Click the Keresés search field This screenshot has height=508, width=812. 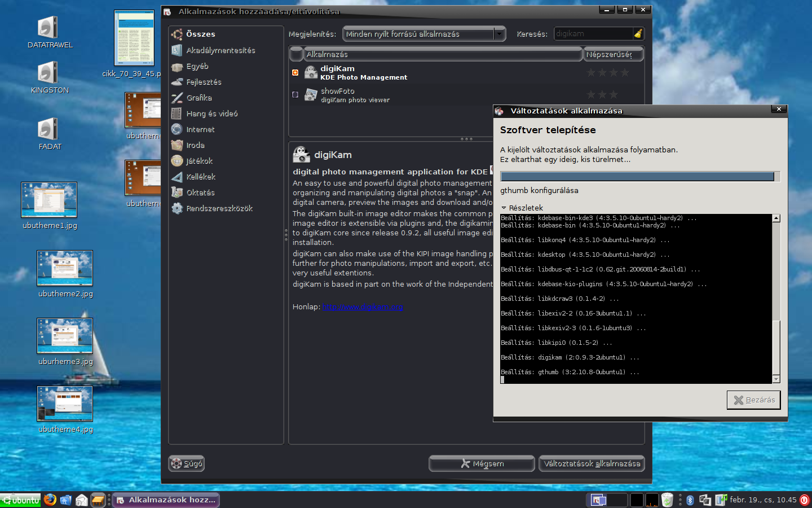point(593,34)
